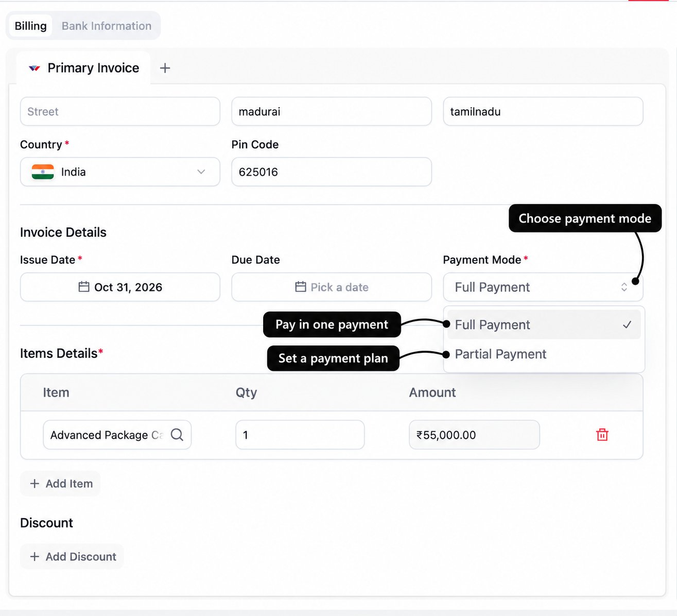Viewport: 677px width, 616px height.
Task: Click the Discount heading
Action: [46, 523]
